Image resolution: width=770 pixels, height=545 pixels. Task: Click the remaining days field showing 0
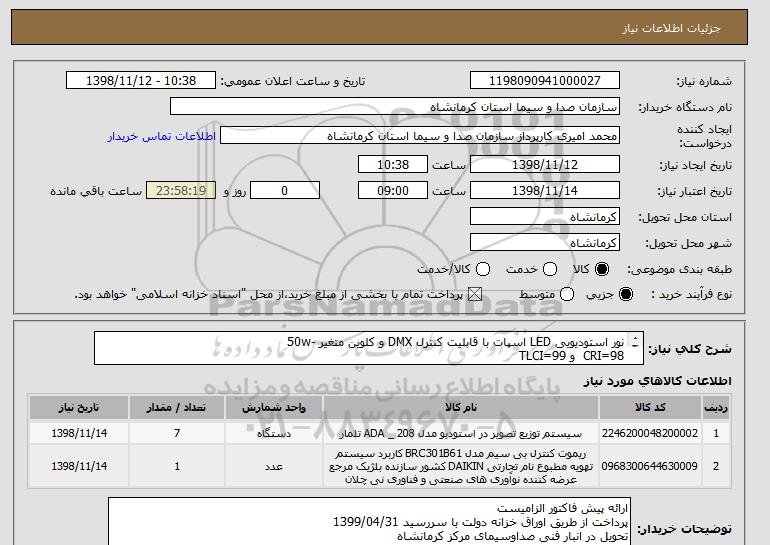coord(285,191)
